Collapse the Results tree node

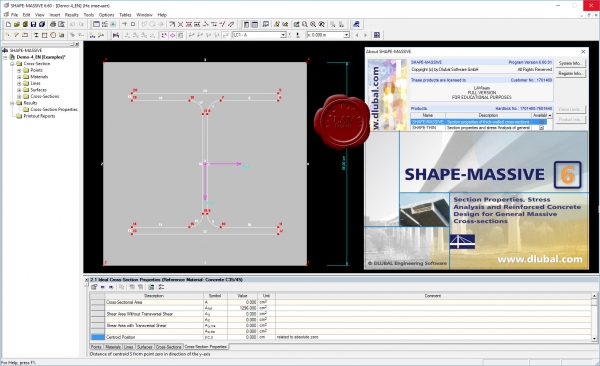pyautogui.click(x=12, y=103)
